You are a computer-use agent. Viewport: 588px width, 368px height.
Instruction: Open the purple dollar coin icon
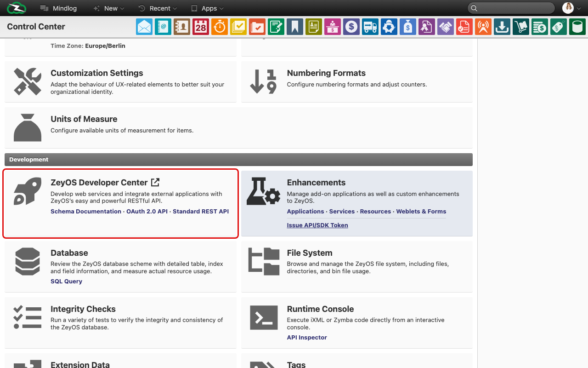tap(351, 27)
